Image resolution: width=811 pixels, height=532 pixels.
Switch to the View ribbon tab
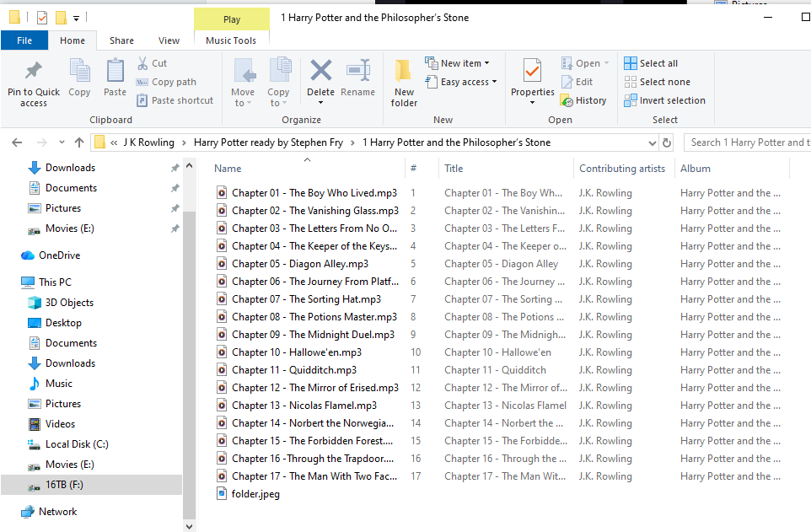169,40
